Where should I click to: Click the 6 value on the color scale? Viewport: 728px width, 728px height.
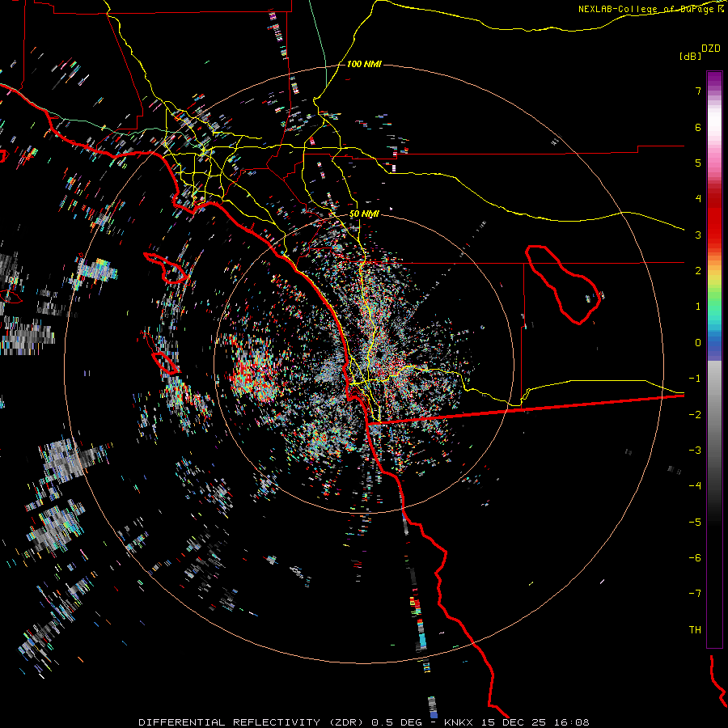(x=698, y=127)
